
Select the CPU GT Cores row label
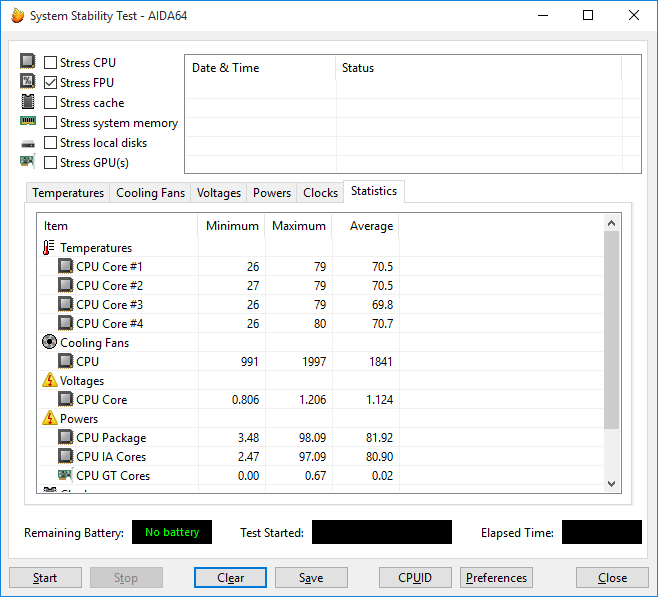point(113,475)
